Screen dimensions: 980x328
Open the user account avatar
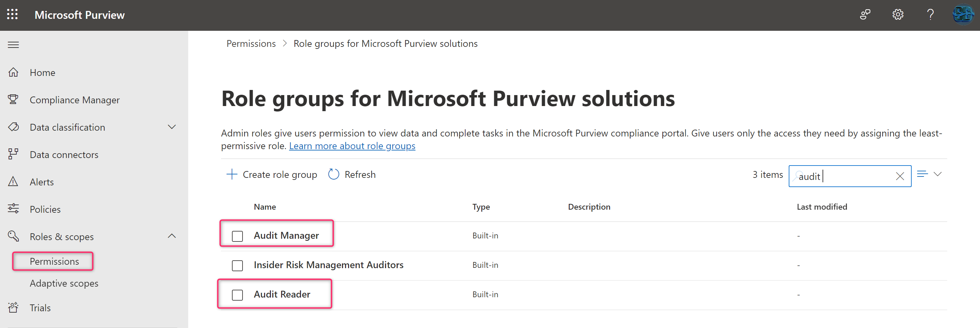(963, 14)
